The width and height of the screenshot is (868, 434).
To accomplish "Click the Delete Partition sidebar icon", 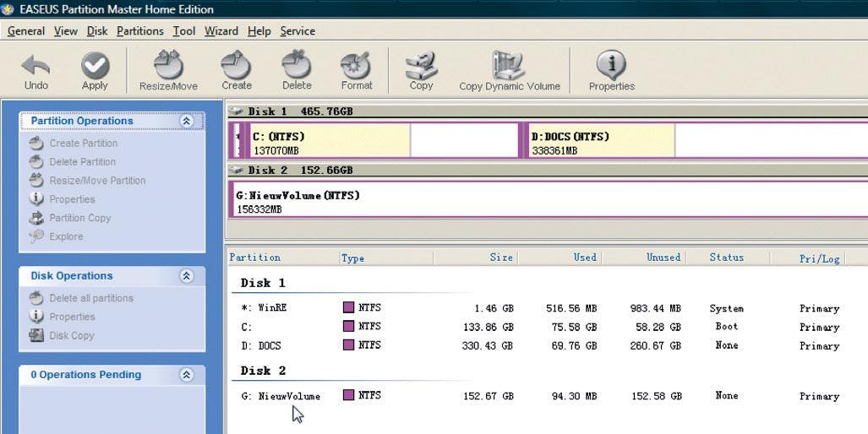I will 36,162.
